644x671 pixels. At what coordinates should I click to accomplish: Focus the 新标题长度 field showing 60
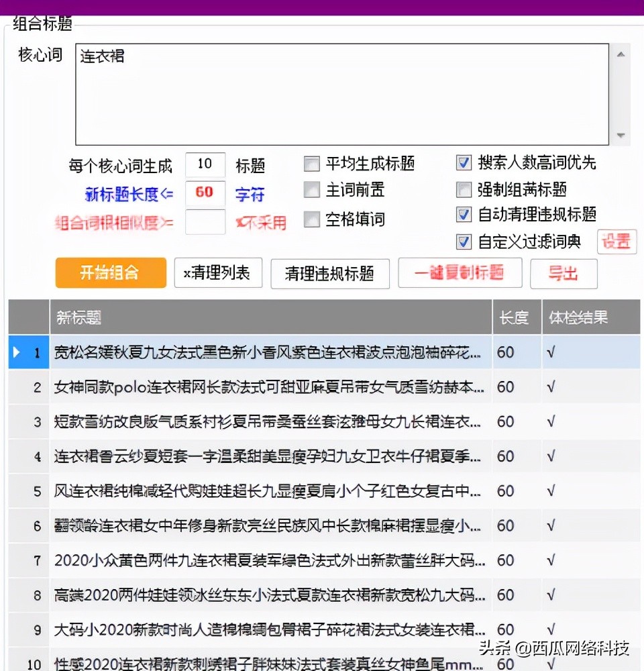(x=205, y=193)
